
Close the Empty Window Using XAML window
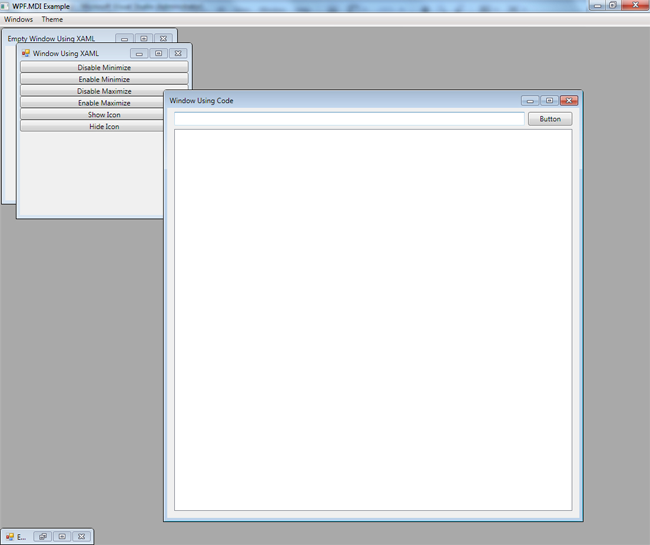(x=163, y=39)
